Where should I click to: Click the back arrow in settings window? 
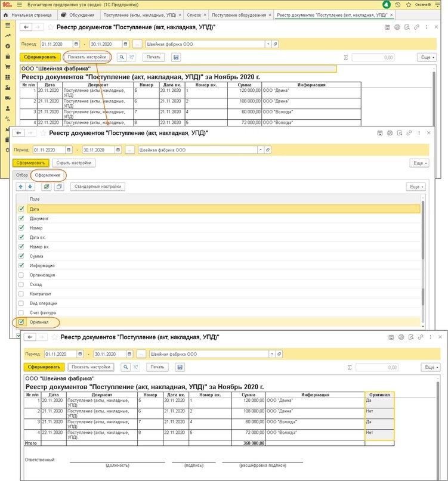pos(18,133)
